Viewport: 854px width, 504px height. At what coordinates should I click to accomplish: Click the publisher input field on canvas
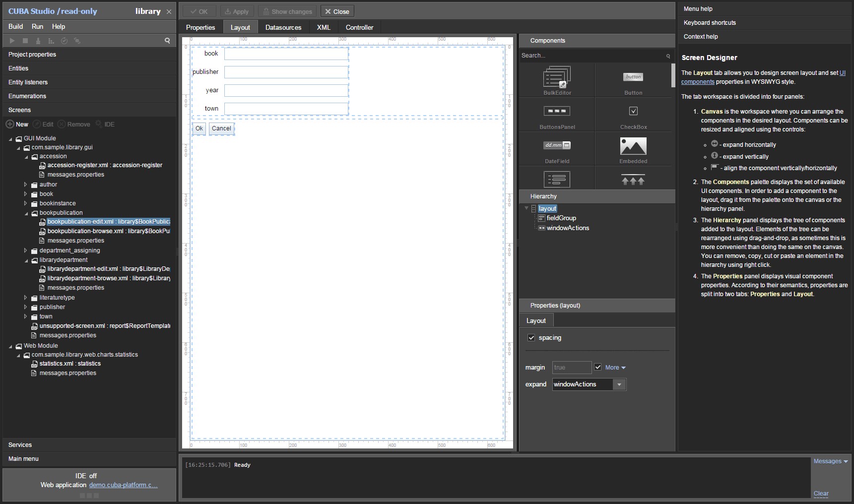coord(286,72)
